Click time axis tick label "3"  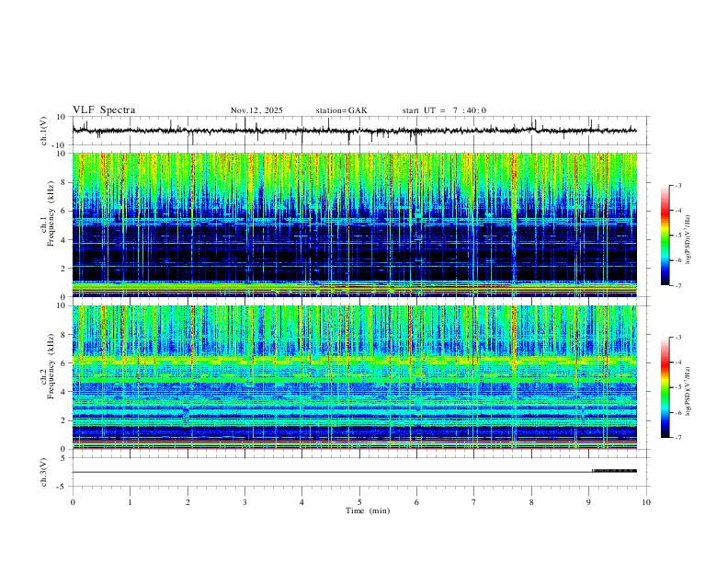click(x=245, y=502)
